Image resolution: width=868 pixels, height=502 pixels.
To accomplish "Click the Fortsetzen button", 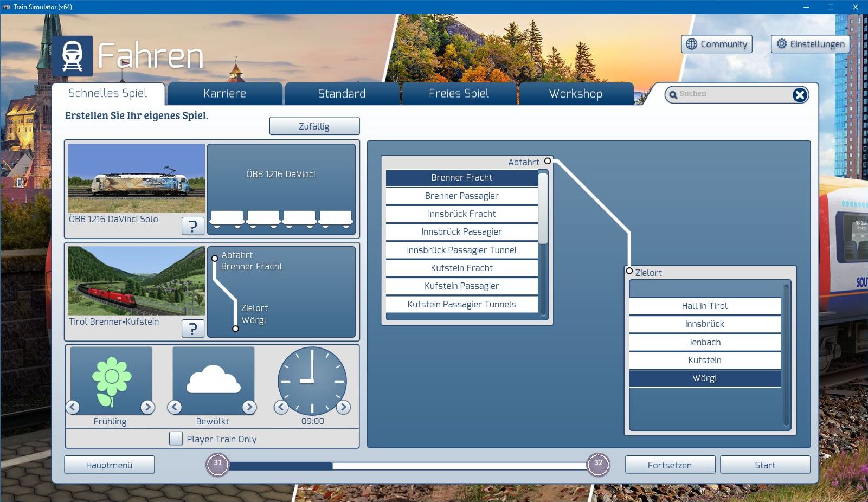I will point(670,465).
